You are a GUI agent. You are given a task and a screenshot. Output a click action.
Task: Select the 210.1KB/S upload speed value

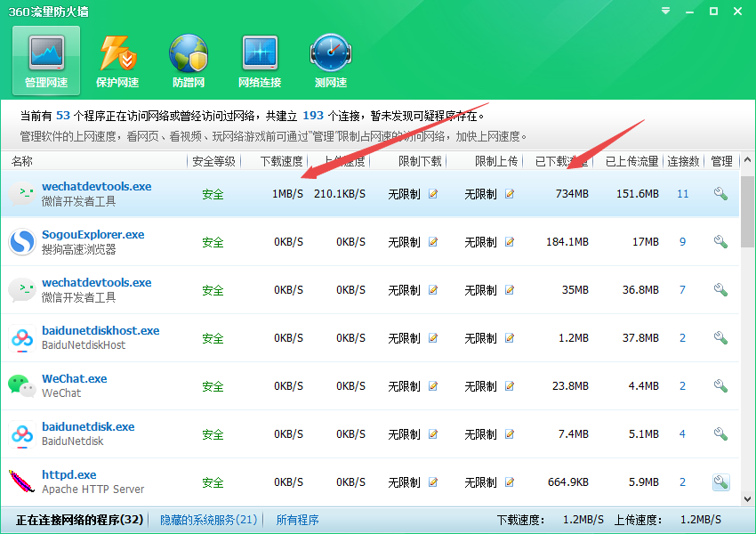point(340,194)
